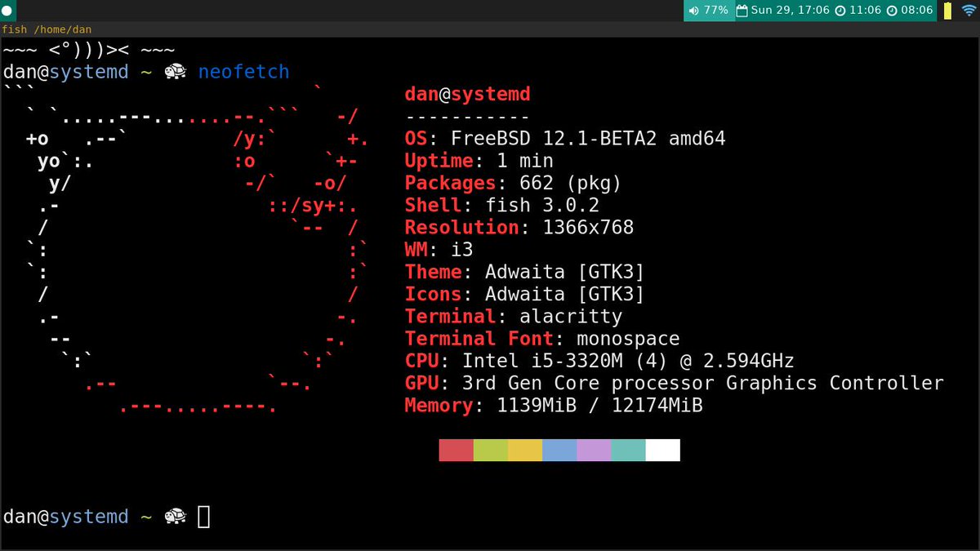This screenshot has width=980, height=551.
Task: Click the fish ASCII art in the greeting line
Action: 90,48
